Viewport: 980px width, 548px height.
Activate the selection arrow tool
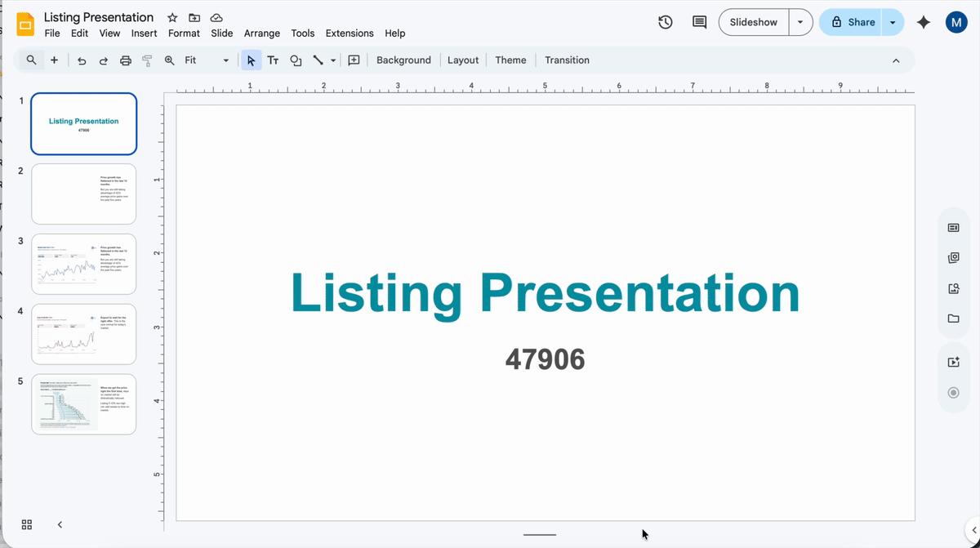click(x=251, y=60)
